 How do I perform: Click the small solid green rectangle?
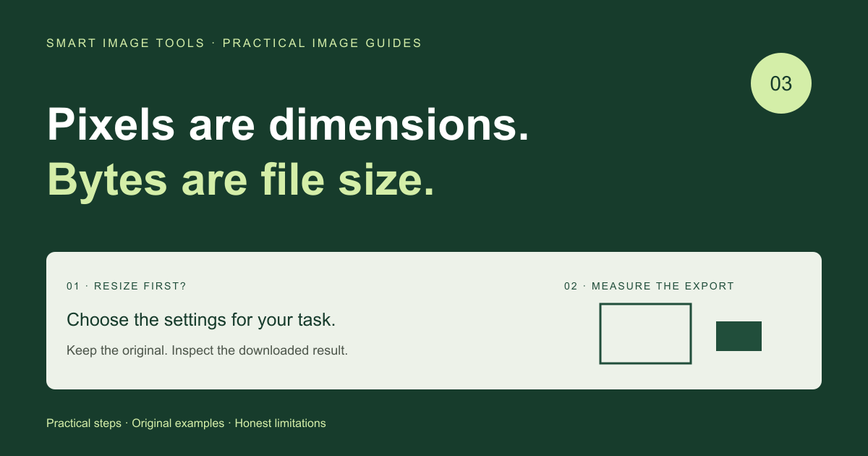(739, 336)
